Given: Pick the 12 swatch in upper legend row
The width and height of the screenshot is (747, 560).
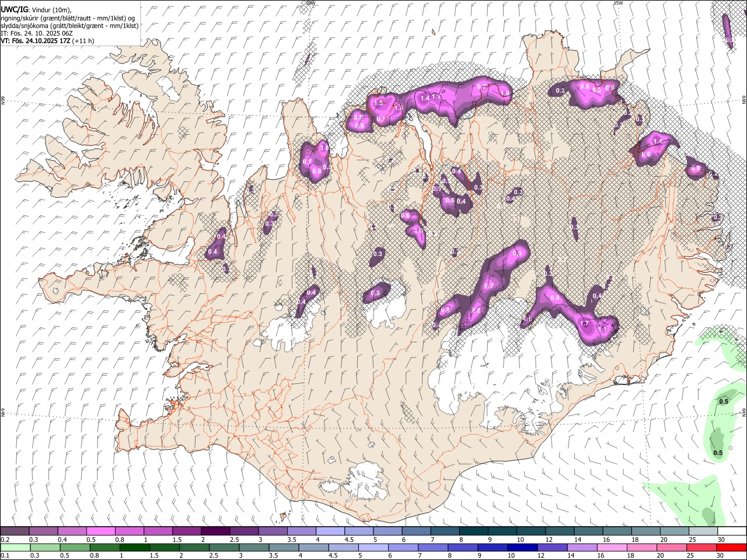Looking at the screenshot, I should pyautogui.click(x=559, y=531).
